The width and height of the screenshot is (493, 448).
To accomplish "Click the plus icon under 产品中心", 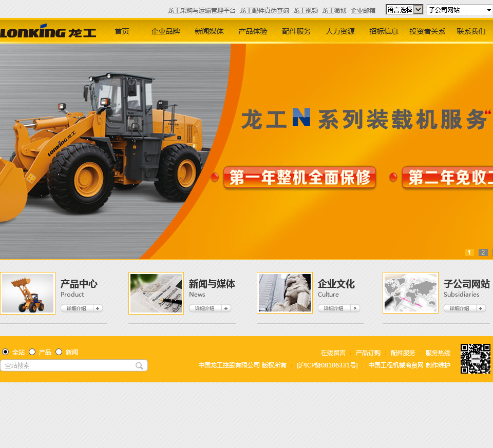I will [x=98, y=308].
